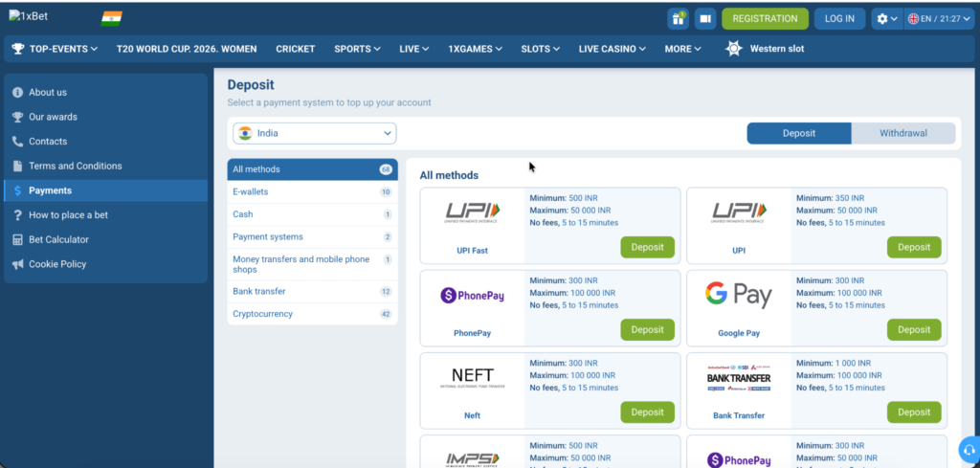The image size is (980, 468).
Task: Click the trophy icon beside Our awards
Action: [17, 117]
